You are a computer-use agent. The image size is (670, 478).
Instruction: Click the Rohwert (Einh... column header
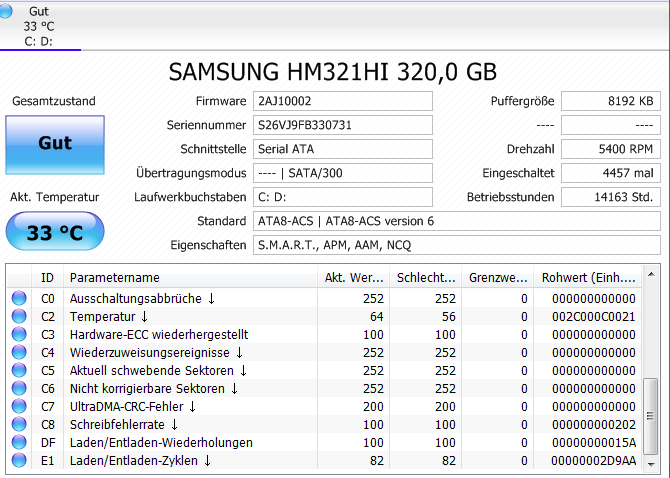[588, 278]
